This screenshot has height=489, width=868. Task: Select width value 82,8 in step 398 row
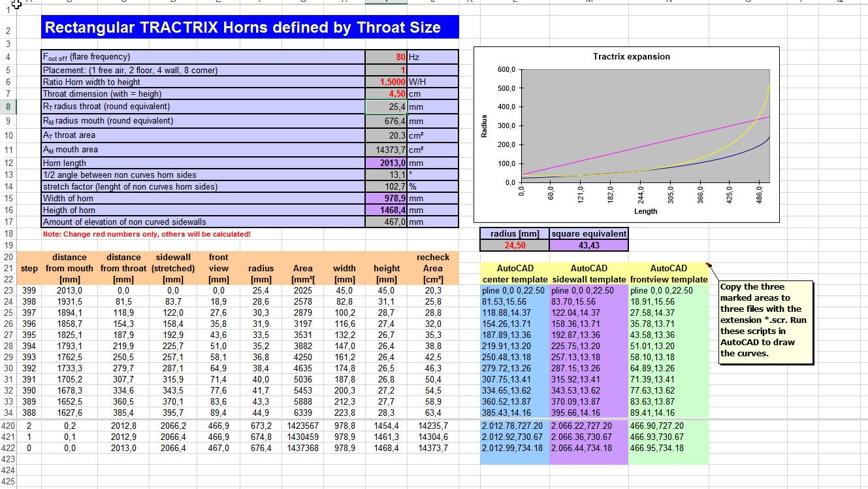(344, 302)
